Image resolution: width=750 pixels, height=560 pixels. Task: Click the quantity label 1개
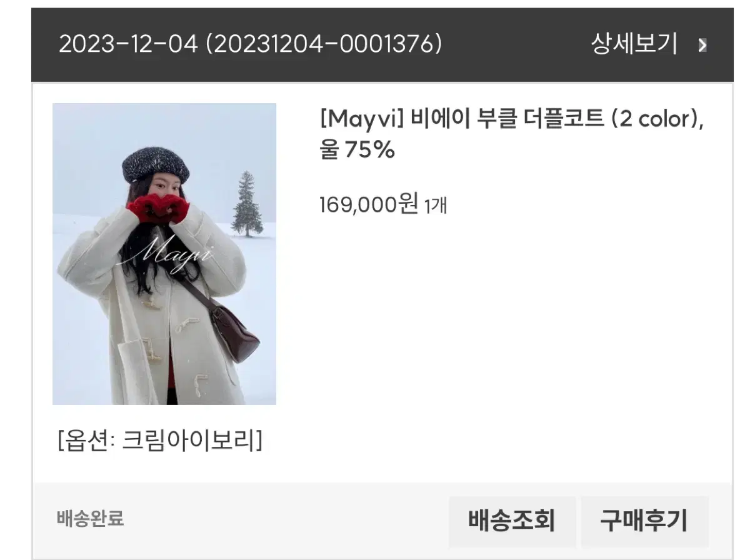pyautogui.click(x=436, y=205)
